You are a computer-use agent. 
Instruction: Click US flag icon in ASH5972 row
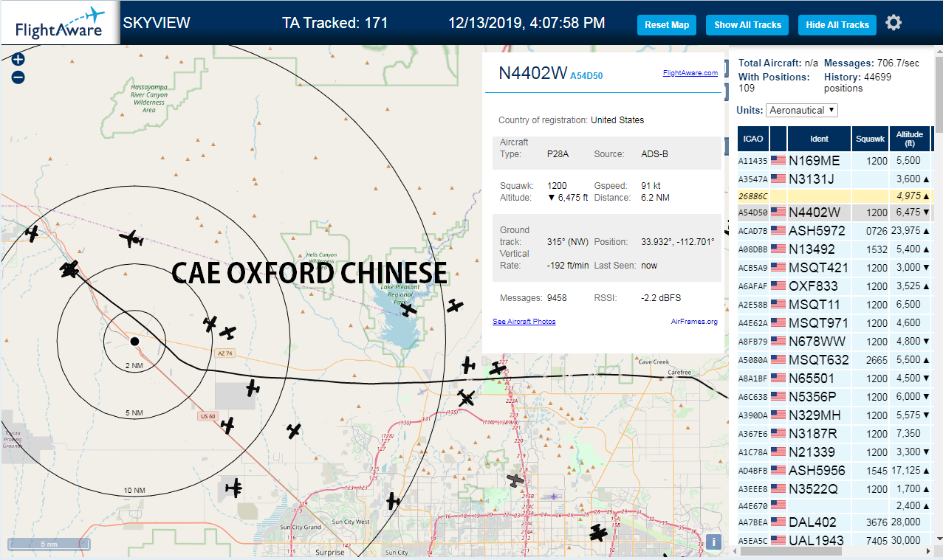coord(778,230)
